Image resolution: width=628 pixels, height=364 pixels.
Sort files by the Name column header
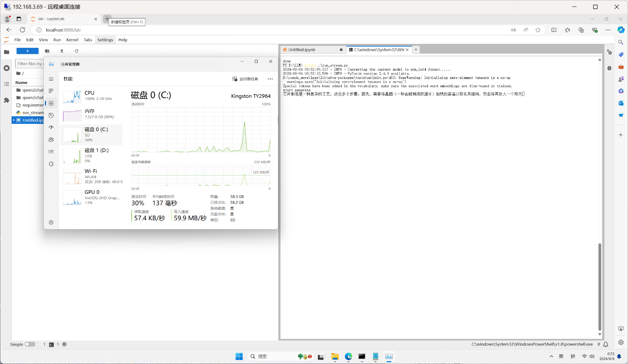[21, 83]
